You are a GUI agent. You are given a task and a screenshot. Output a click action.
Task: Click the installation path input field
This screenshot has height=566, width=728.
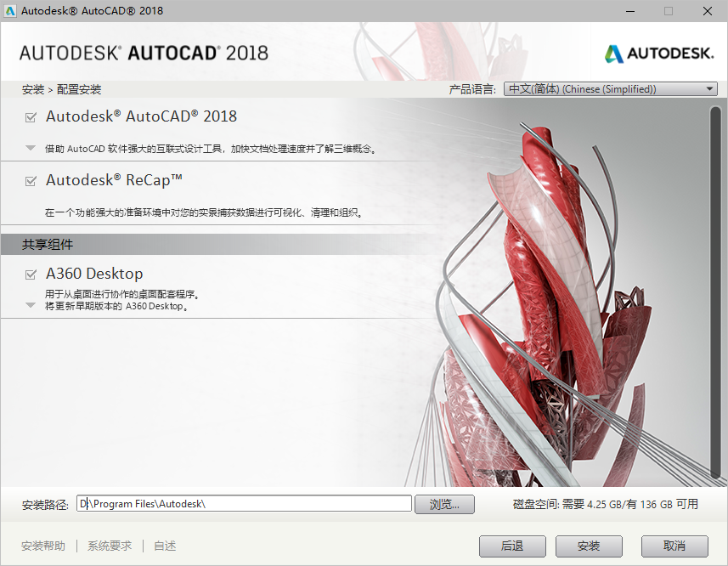click(x=246, y=503)
